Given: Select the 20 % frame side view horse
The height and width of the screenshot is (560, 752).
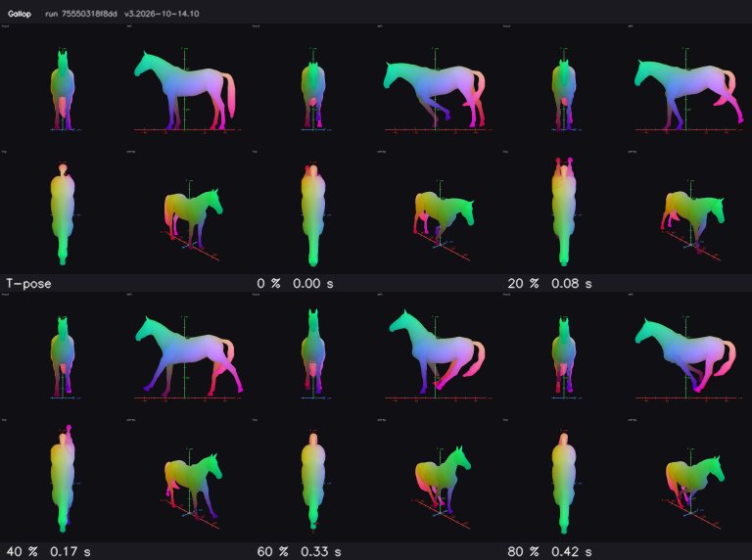Looking at the screenshot, I should pyautogui.click(x=688, y=94).
